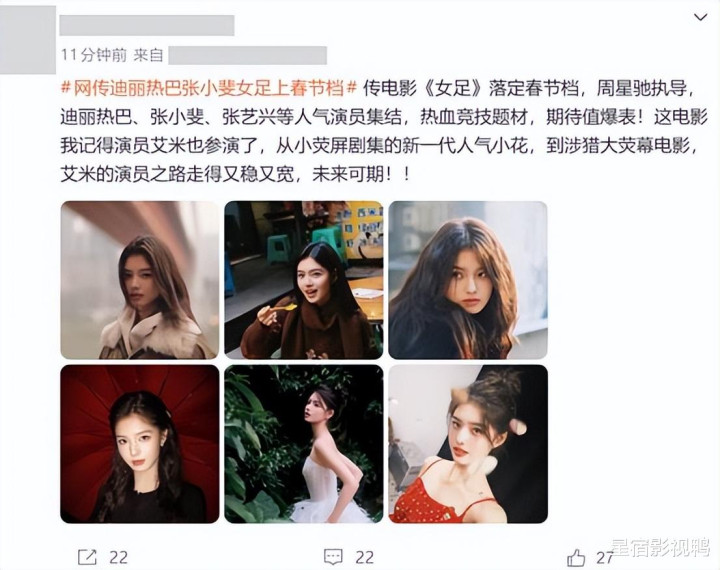Click the repost share icon
Viewport: 720px width, 570px height.
click(x=87, y=557)
